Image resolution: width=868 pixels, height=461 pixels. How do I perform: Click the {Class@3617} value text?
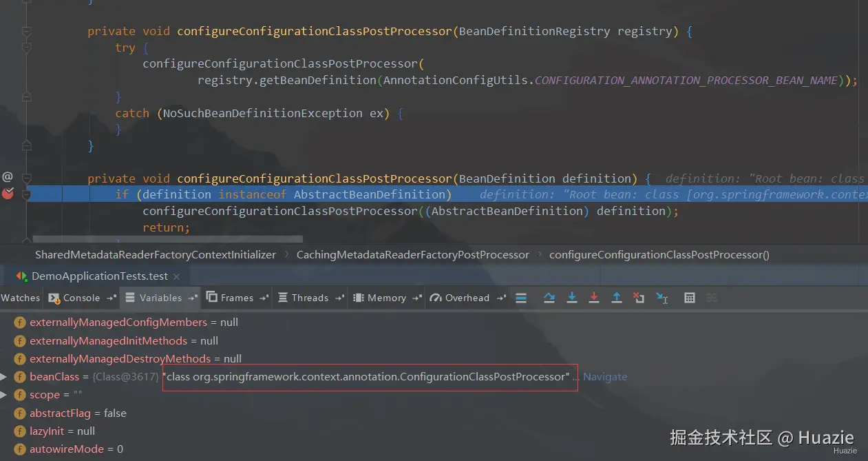[x=125, y=377]
